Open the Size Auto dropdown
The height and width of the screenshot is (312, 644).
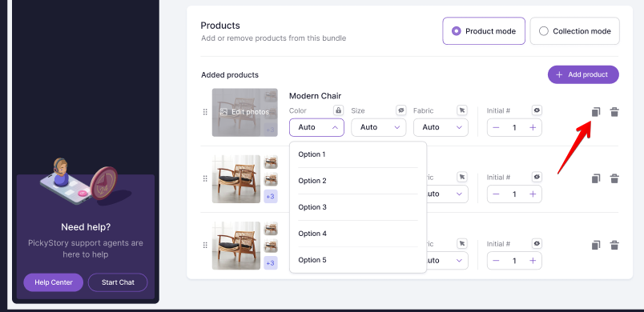tap(379, 127)
